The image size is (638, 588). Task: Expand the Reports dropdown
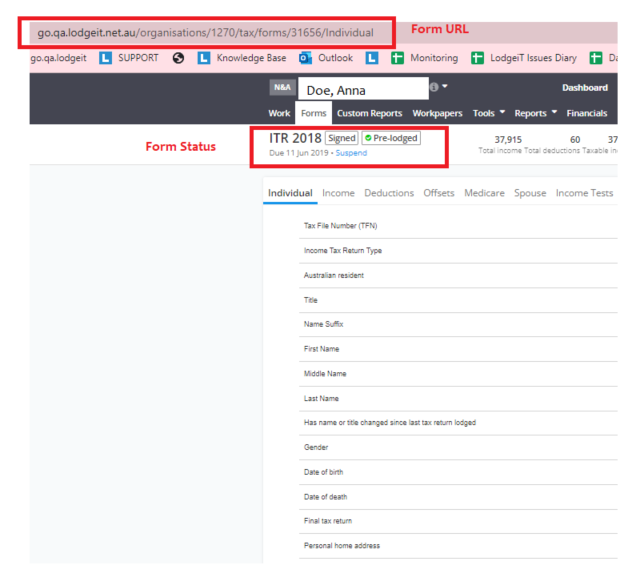coord(535,113)
